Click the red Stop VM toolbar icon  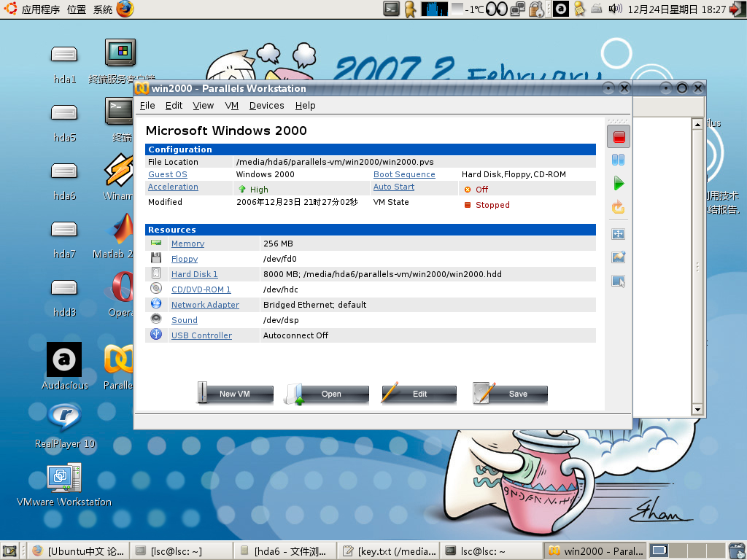click(x=619, y=137)
